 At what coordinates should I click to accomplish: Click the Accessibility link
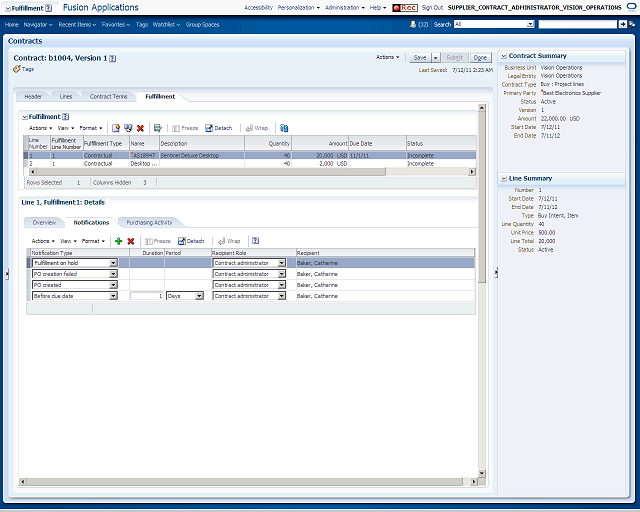click(258, 8)
